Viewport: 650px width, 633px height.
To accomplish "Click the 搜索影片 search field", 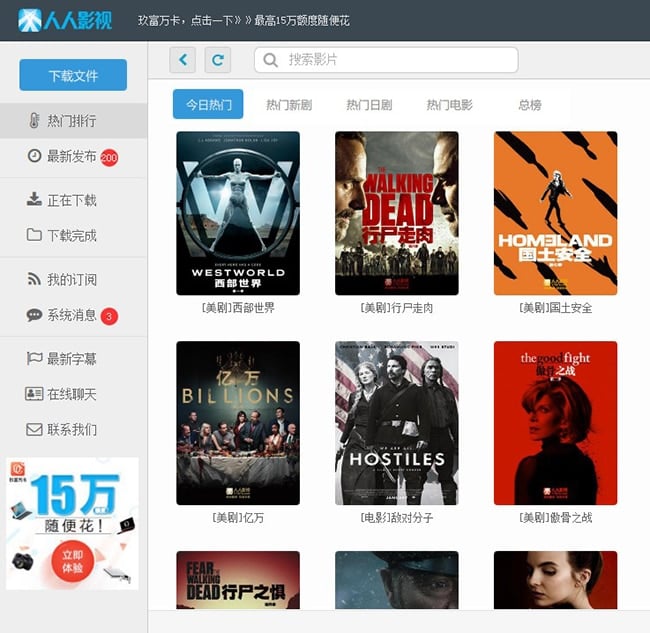I will coord(386,60).
